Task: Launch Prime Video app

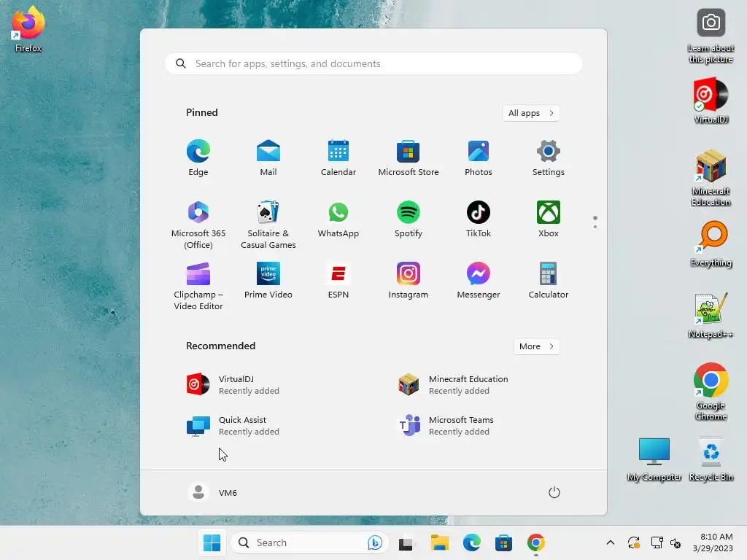Action: [x=268, y=281]
